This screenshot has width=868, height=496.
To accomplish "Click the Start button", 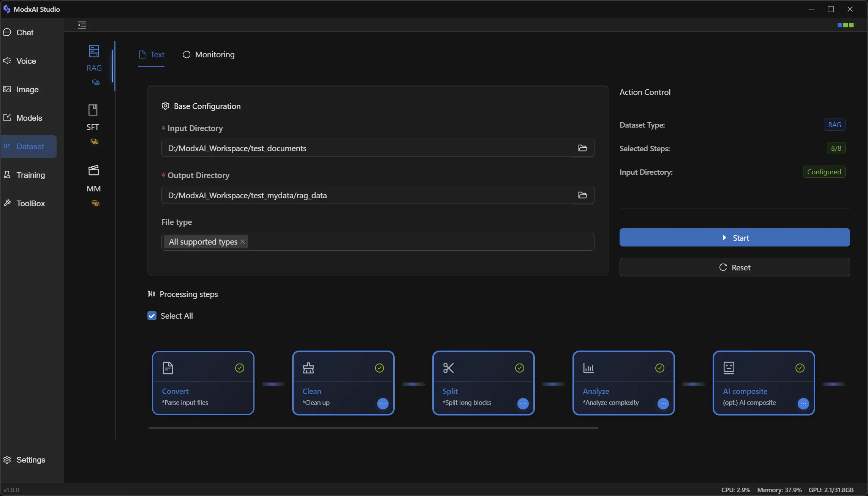I will coord(734,238).
